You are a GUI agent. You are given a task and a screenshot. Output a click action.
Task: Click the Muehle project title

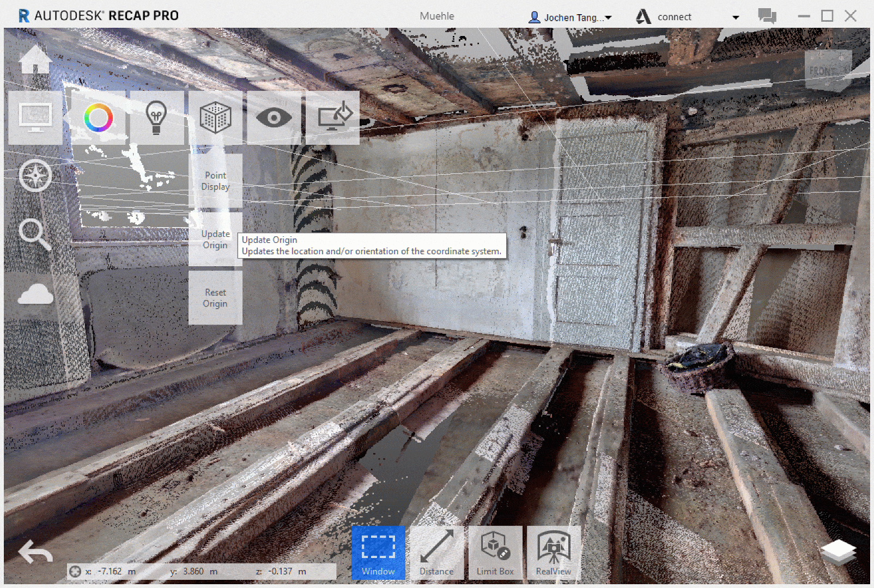437,16
